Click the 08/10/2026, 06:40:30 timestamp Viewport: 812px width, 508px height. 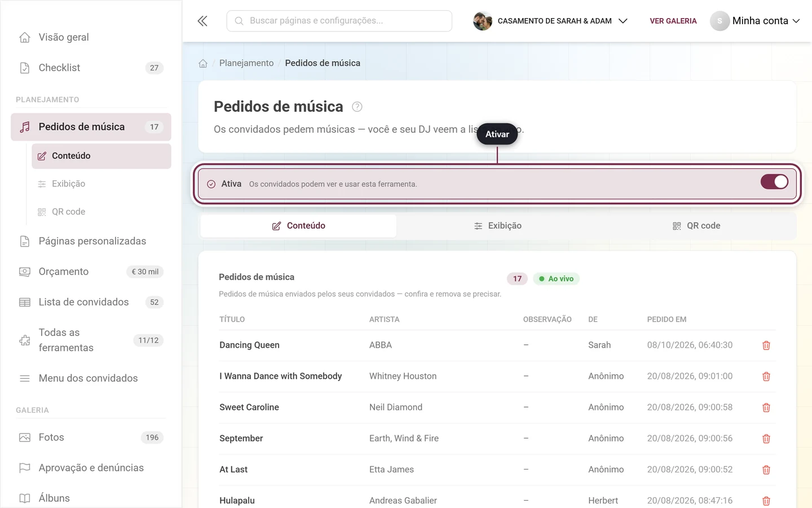pos(690,345)
